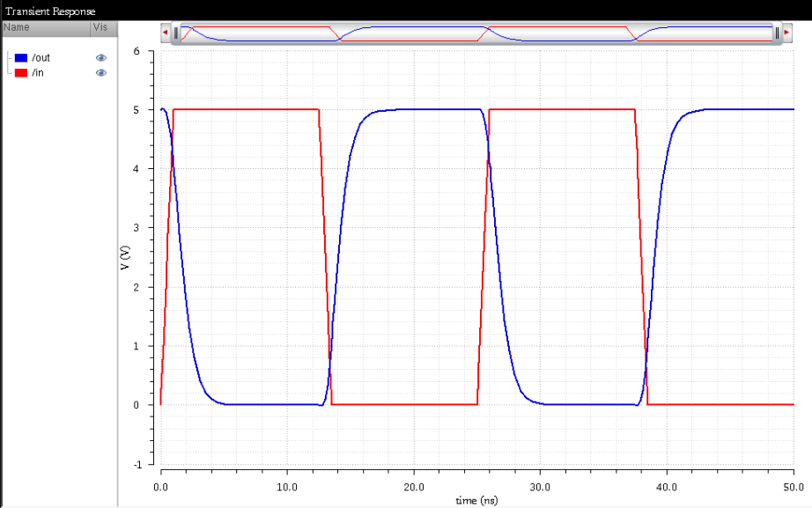812x508 pixels.
Task: Click the left grip handle of zoom strip
Action: pyautogui.click(x=176, y=33)
